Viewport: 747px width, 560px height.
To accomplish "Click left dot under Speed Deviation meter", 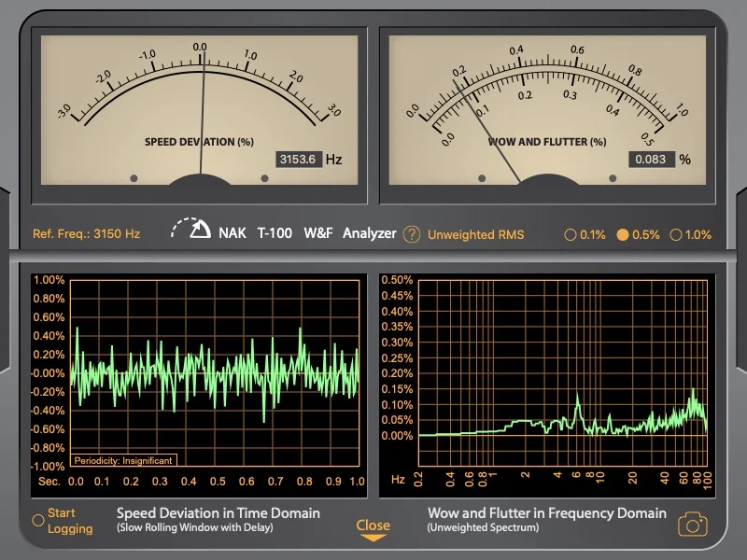I will [x=134, y=177].
